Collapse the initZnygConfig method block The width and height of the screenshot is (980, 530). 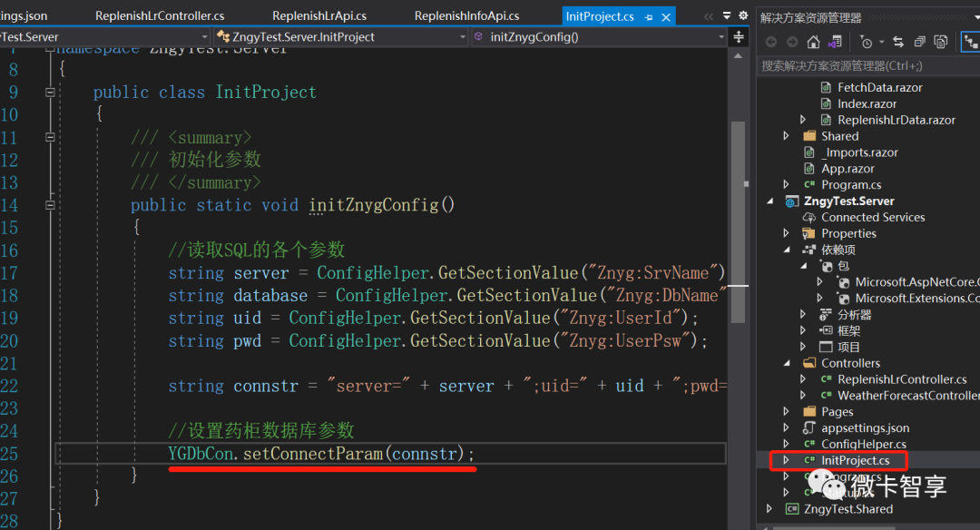coord(50,205)
